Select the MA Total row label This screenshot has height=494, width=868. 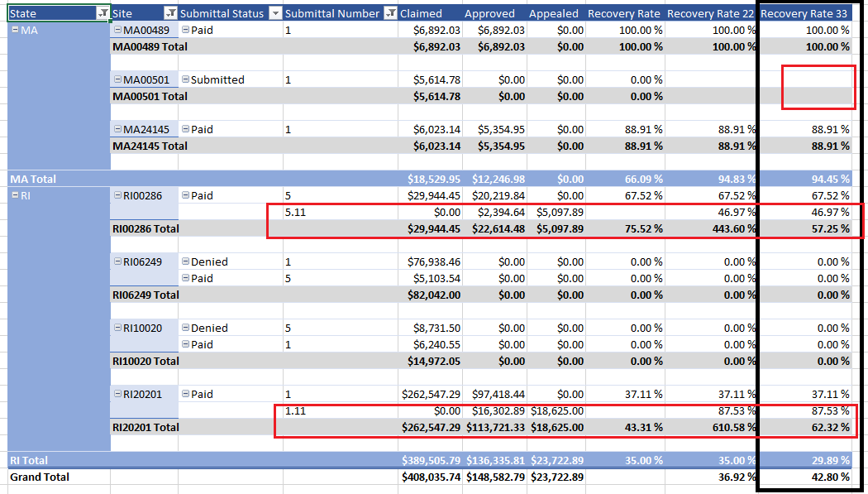(x=33, y=179)
